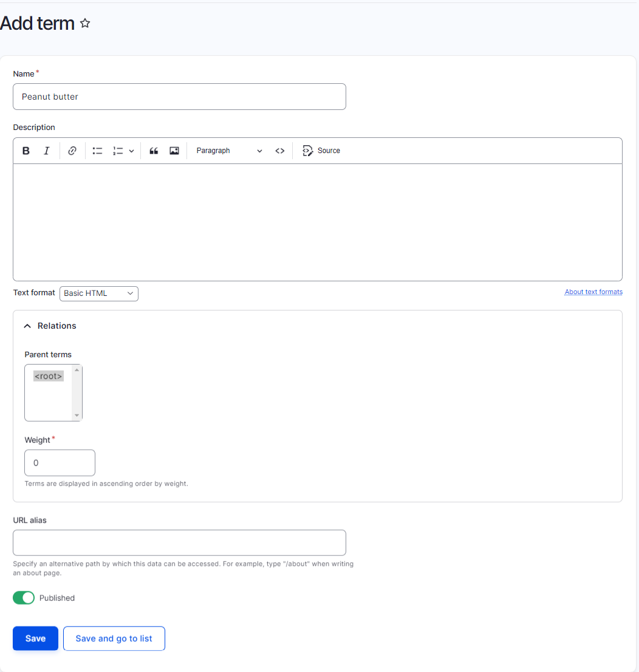
Task: Open the Basic HTML text format dropdown
Action: (98, 293)
